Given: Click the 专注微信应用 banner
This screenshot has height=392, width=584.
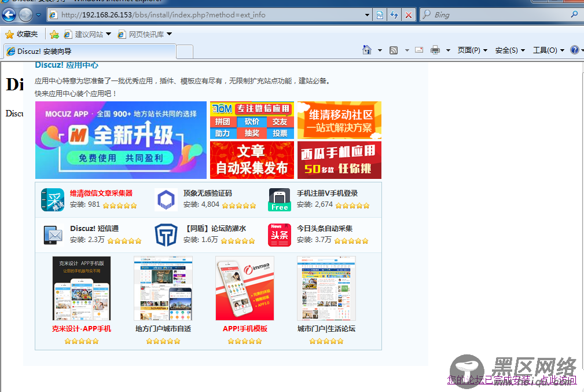Looking at the screenshot, I should tap(252, 120).
